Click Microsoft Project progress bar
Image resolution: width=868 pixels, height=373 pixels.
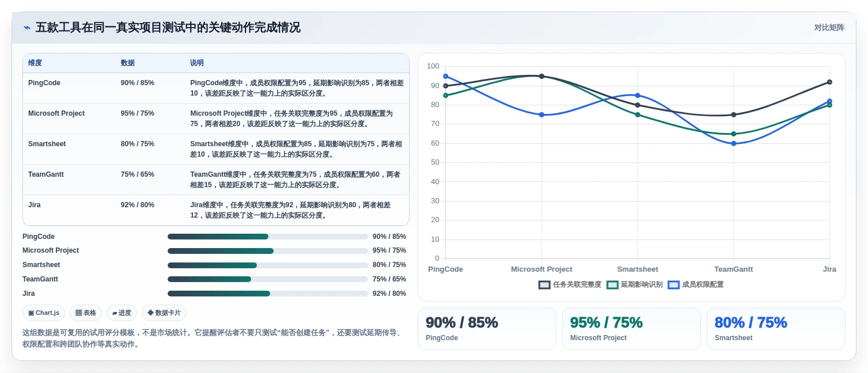coord(268,251)
